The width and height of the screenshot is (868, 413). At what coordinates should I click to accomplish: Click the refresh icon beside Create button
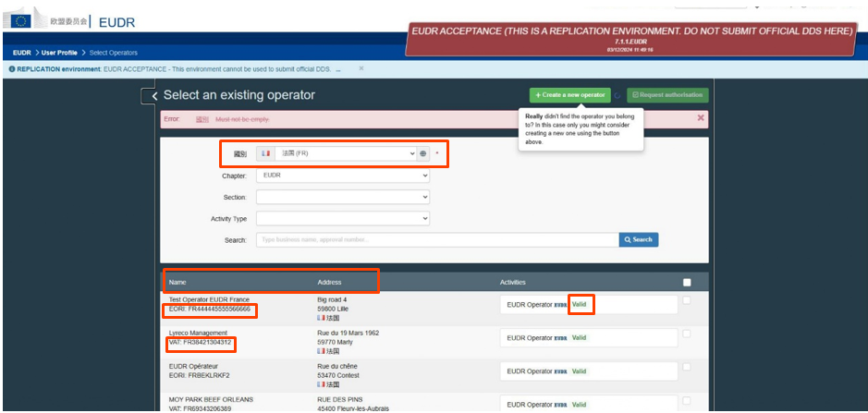tap(617, 95)
